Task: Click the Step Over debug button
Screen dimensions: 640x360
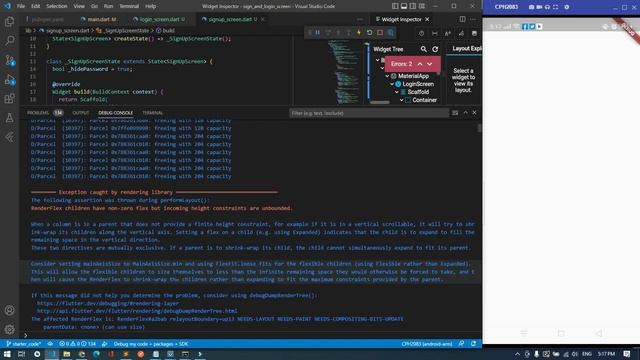Action: pos(328,33)
